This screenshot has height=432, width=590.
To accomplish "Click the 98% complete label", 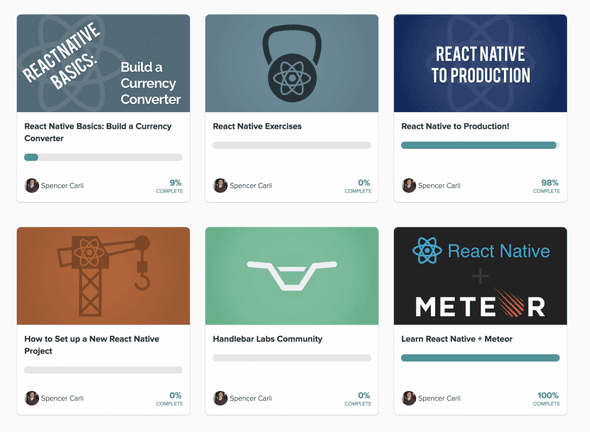I will 546,186.
